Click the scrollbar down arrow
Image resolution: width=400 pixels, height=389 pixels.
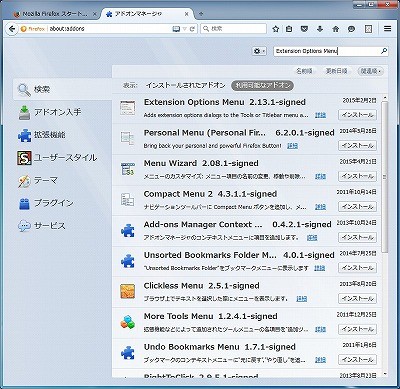pyautogui.click(x=385, y=374)
